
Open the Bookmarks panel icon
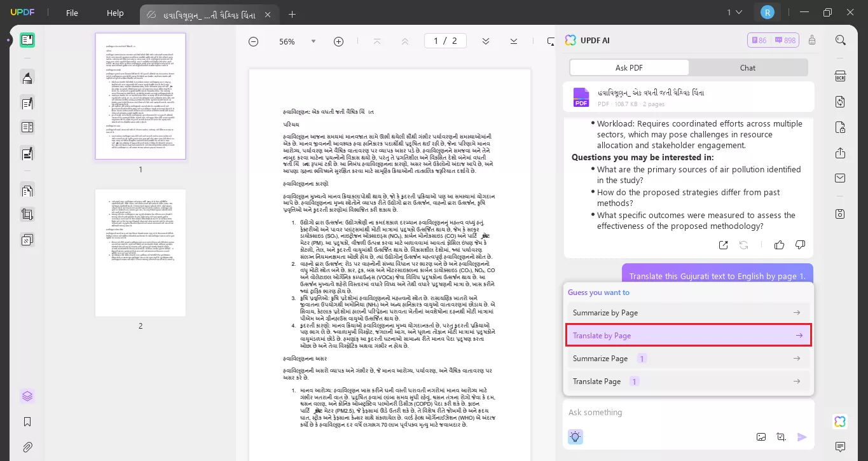(x=27, y=422)
